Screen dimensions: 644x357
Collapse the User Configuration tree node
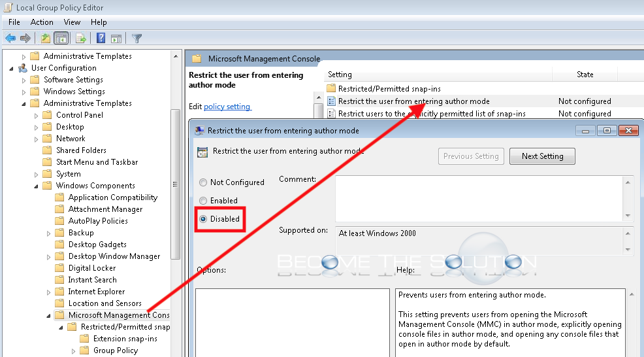pos(11,68)
